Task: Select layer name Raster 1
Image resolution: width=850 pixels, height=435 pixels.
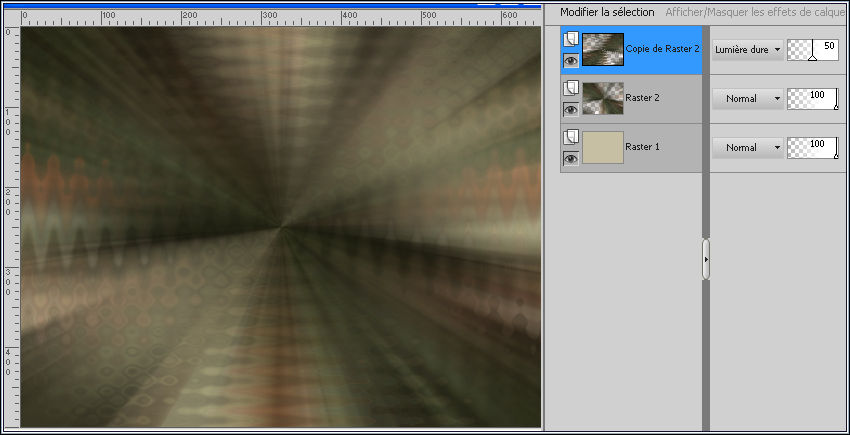Action: click(x=642, y=146)
